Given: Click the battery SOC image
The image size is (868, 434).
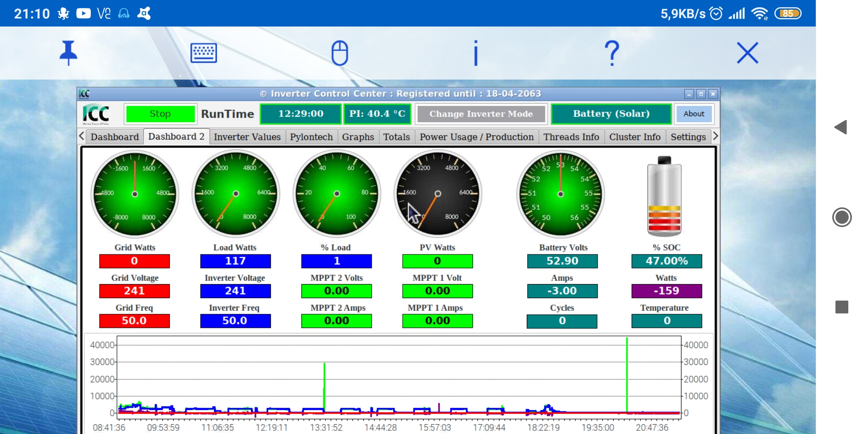Looking at the screenshot, I should [x=664, y=196].
